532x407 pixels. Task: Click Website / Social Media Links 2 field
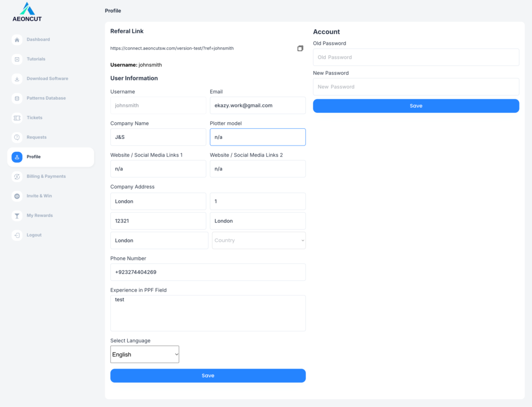point(258,169)
